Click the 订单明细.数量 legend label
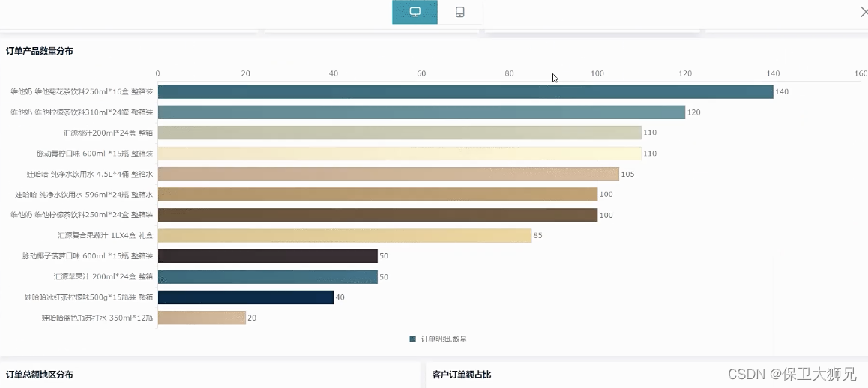Image resolution: width=868 pixels, height=388 pixels. [444, 339]
